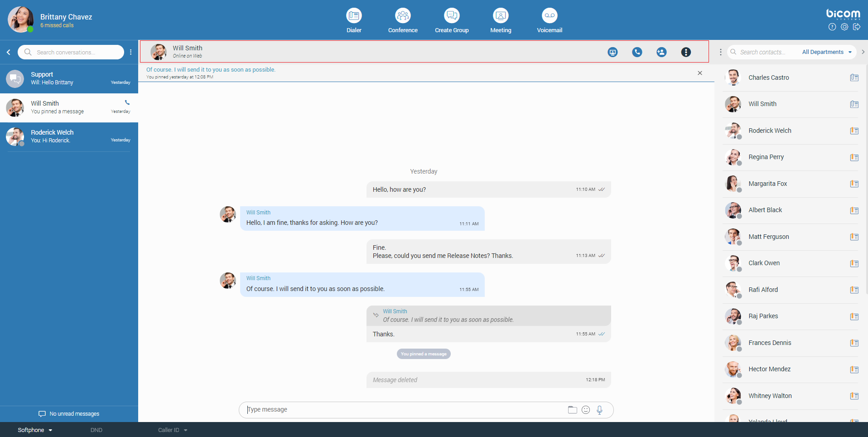Open the Support conversation

tap(69, 79)
